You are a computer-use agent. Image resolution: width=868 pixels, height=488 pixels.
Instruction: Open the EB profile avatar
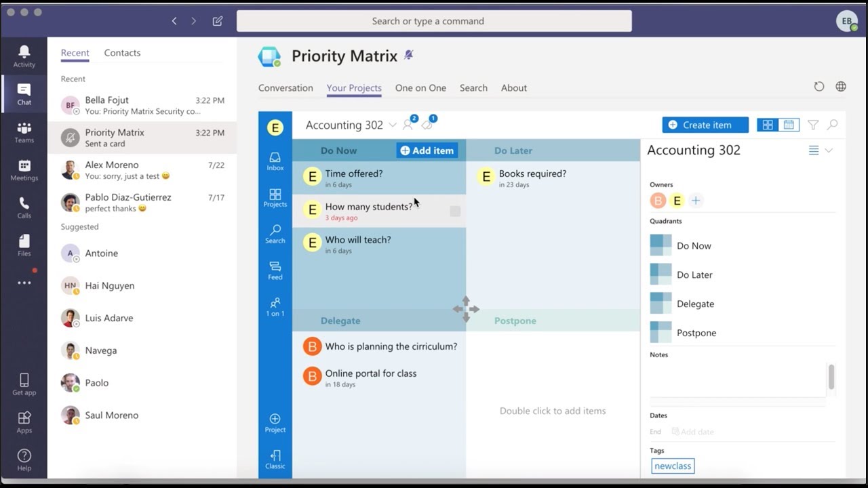[x=847, y=21]
